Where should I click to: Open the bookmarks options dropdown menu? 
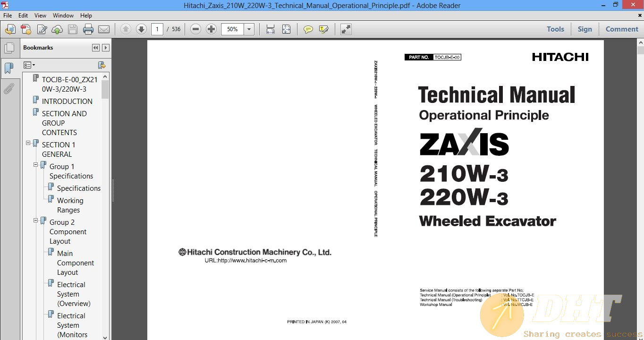click(x=29, y=65)
